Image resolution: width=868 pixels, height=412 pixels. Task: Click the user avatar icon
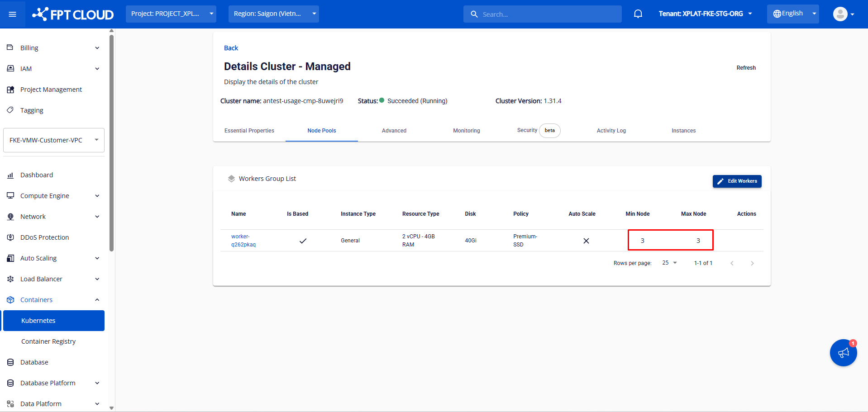(x=840, y=14)
